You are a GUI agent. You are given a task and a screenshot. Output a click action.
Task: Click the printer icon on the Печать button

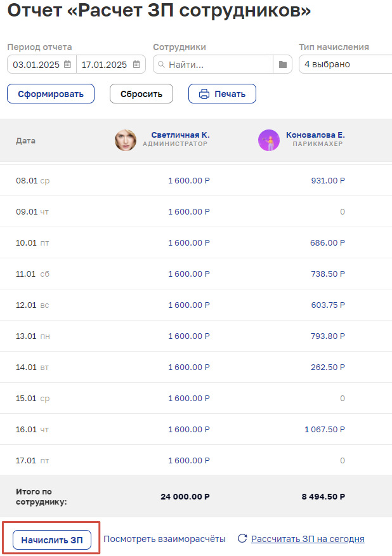click(204, 94)
